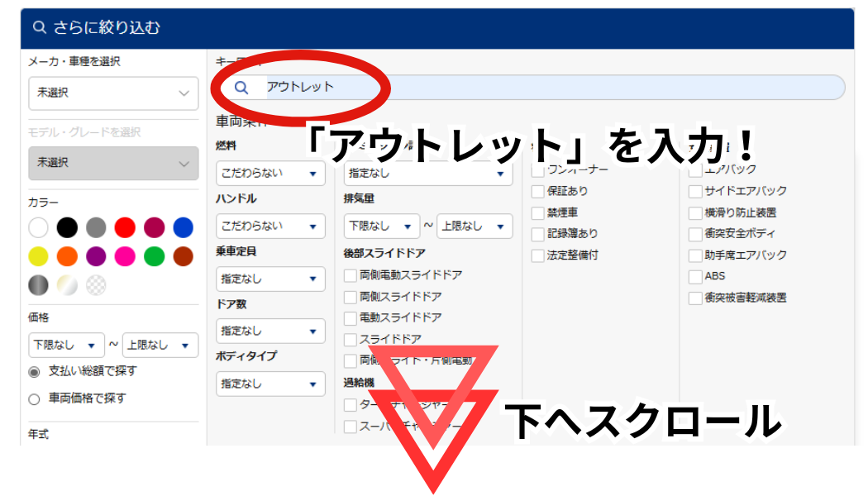Open the メーカ・車種を選択 dropdown

(x=113, y=93)
